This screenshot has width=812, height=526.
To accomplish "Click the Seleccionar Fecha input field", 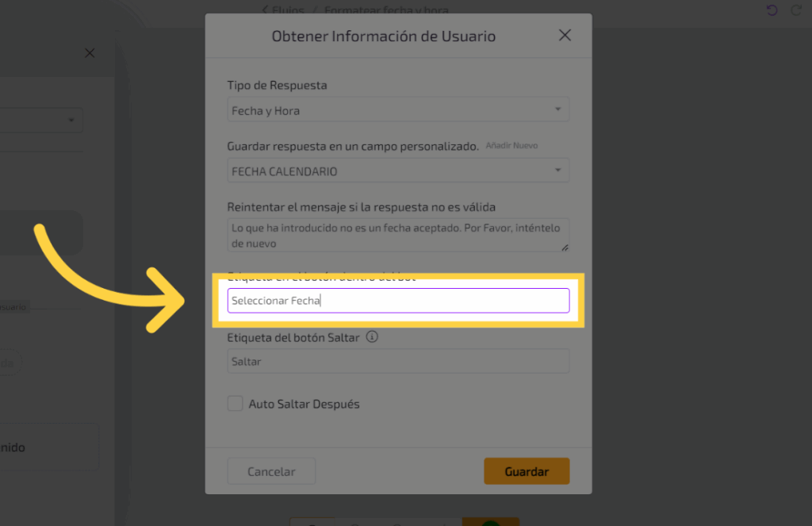I will (x=398, y=301).
